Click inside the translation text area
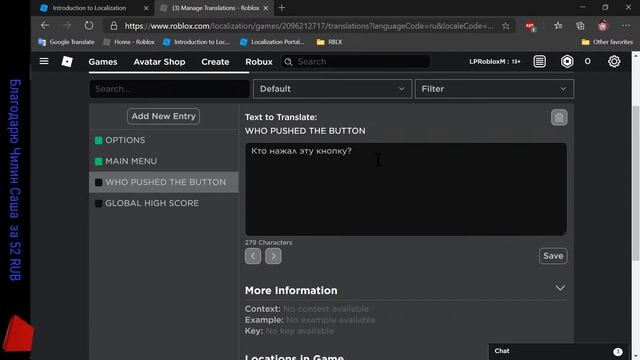Viewport: 640px width, 360px height. click(x=406, y=189)
